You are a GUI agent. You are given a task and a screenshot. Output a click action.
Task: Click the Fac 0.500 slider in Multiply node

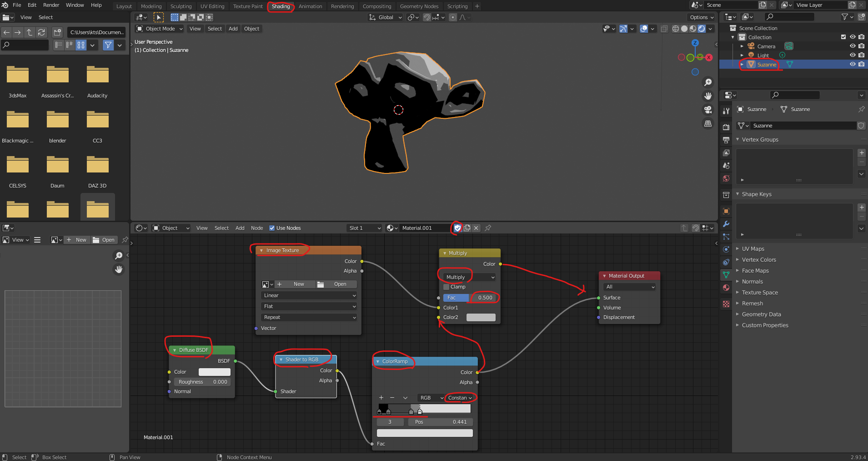[x=470, y=298]
